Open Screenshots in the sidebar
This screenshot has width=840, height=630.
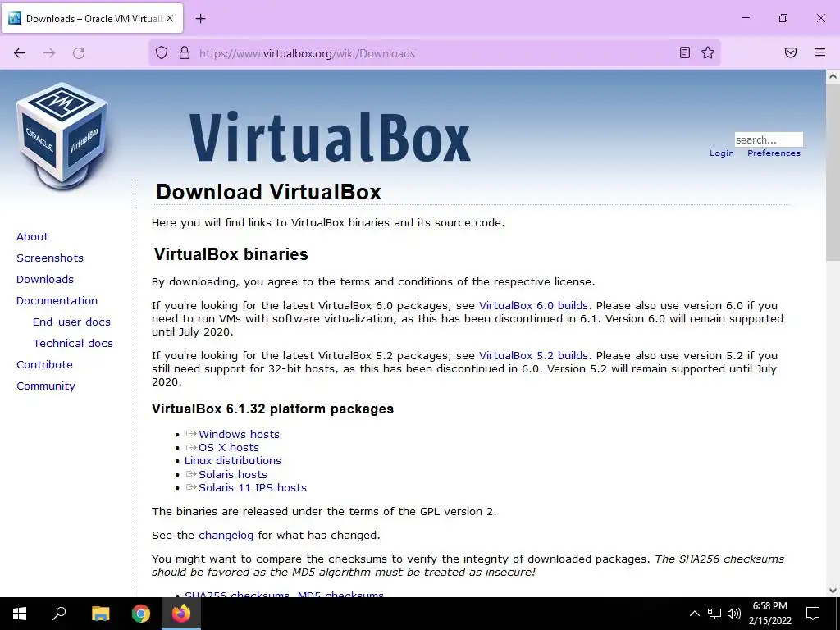pyautogui.click(x=50, y=258)
